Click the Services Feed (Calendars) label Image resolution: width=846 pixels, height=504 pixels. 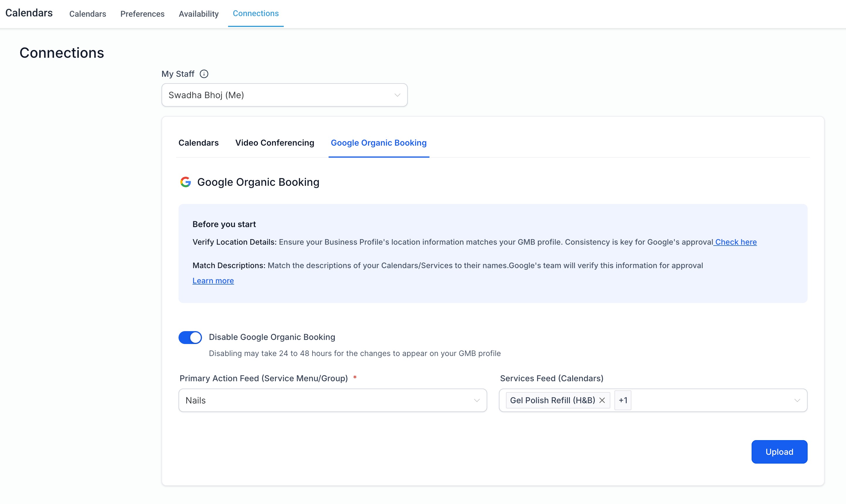552,378
